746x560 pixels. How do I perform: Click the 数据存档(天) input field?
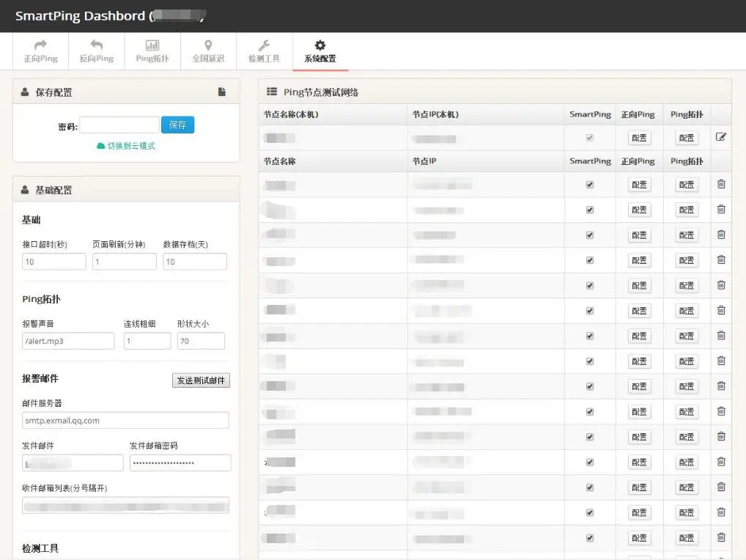click(195, 262)
